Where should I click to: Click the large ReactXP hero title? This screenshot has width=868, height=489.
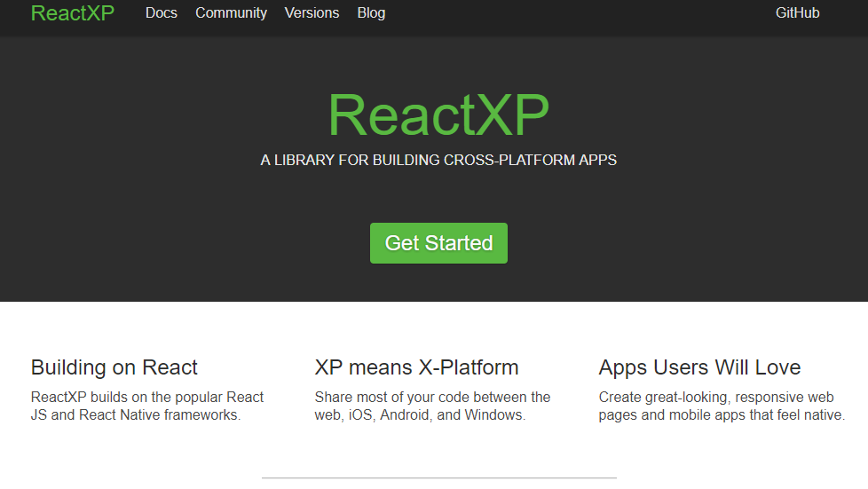click(438, 114)
